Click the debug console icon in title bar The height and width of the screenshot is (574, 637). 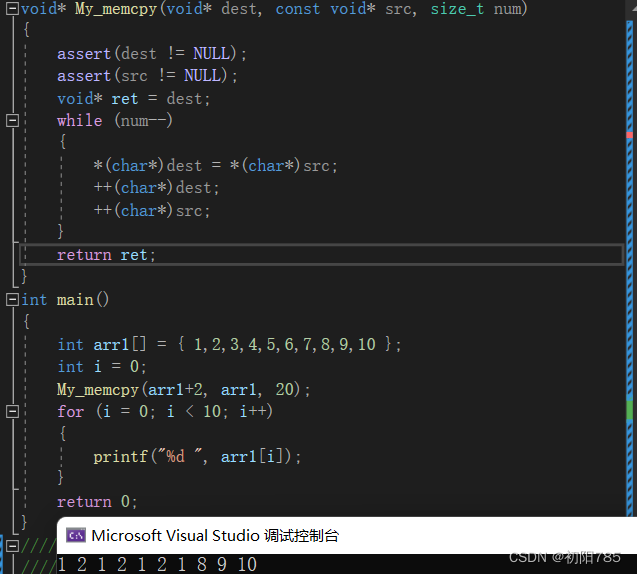click(76, 535)
